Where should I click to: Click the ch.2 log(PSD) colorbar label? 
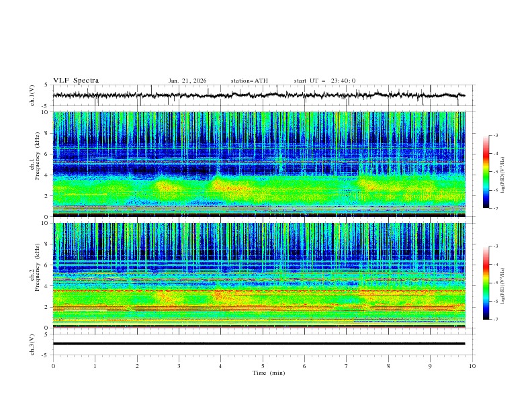[503, 286]
